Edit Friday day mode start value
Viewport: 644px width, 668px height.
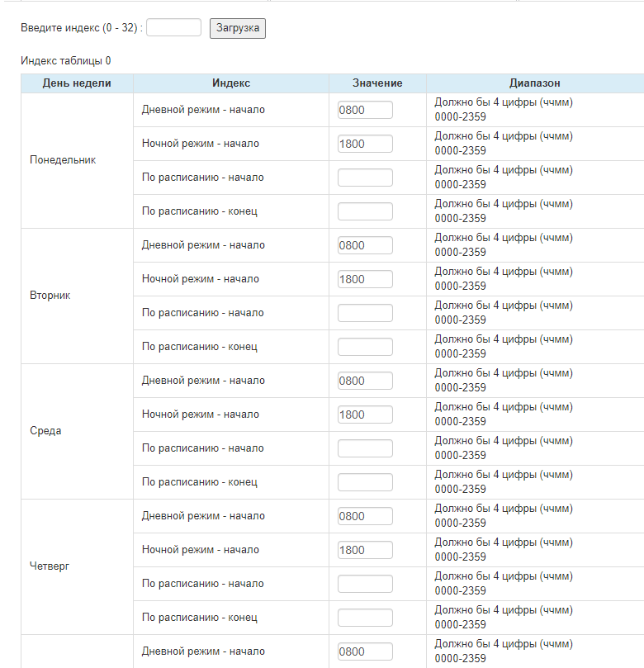(365, 651)
